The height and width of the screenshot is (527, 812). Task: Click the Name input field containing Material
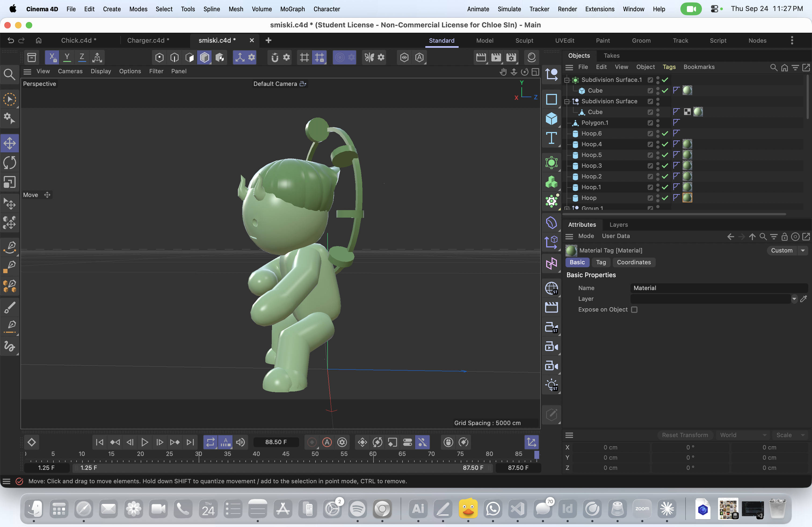(719, 288)
